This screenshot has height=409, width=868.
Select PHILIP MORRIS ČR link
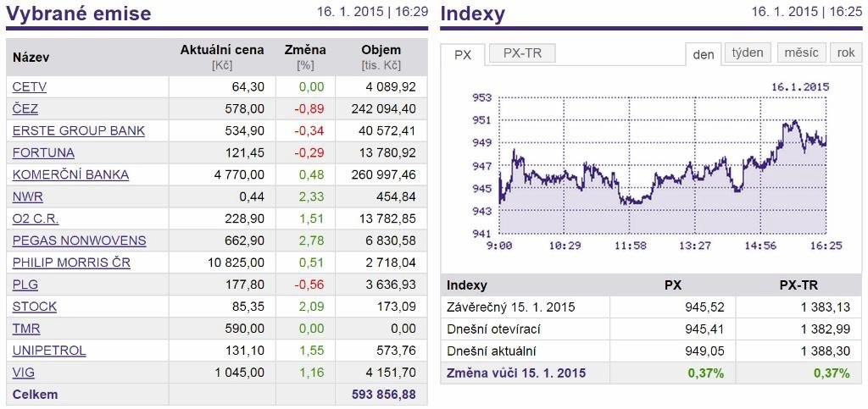(x=71, y=263)
